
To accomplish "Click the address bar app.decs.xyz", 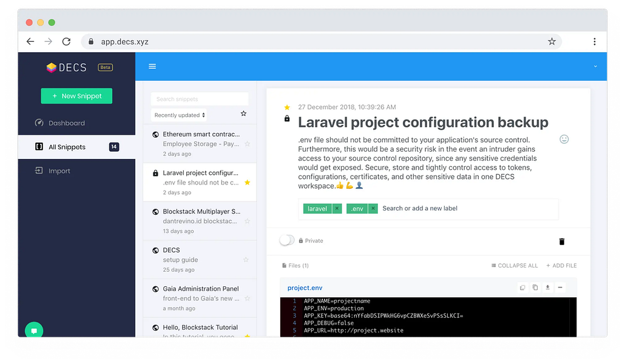I will [x=321, y=41].
